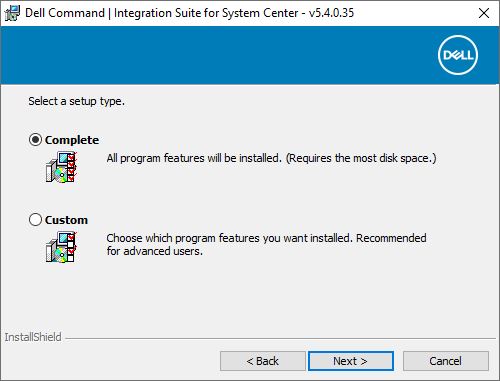Click the v5.4.0.35 version text in the title
The width and height of the screenshot is (500, 381).
[x=331, y=13]
